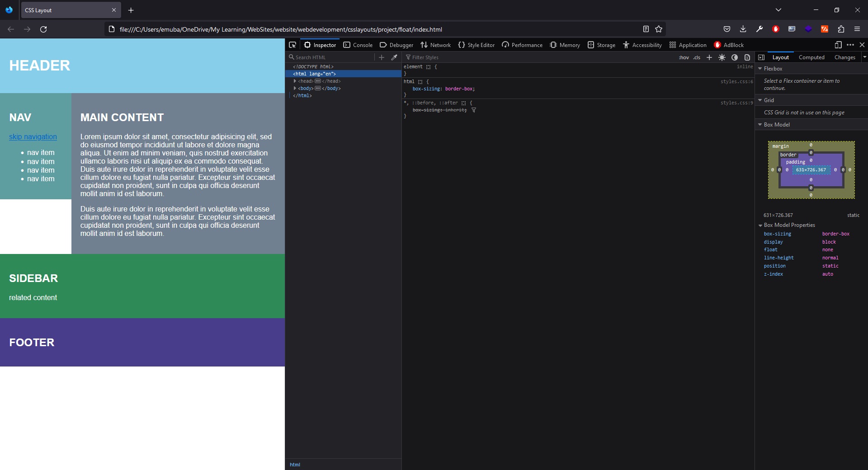Toggle dark color scheme simulation moon icon
The height and width of the screenshot is (470, 868).
point(735,57)
